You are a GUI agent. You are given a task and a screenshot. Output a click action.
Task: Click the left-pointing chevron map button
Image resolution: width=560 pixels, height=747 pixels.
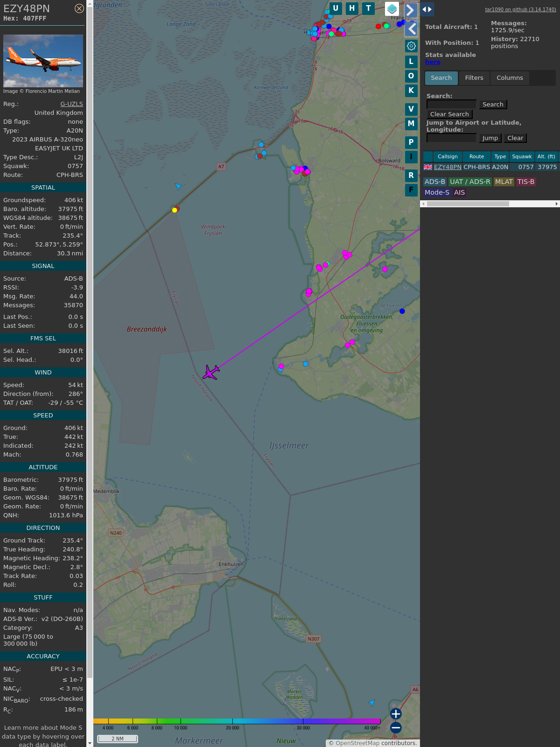(411, 29)
